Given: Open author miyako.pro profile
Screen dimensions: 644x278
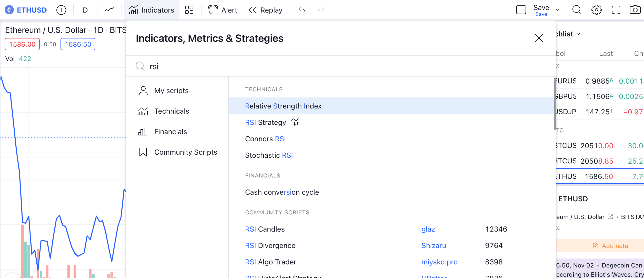Looking at the screenshot, I should click(439, 262).
